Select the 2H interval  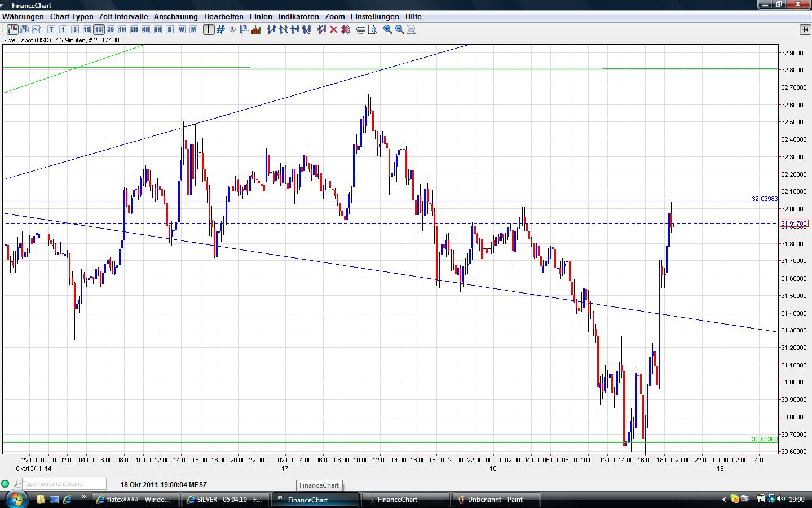point(134,29)
